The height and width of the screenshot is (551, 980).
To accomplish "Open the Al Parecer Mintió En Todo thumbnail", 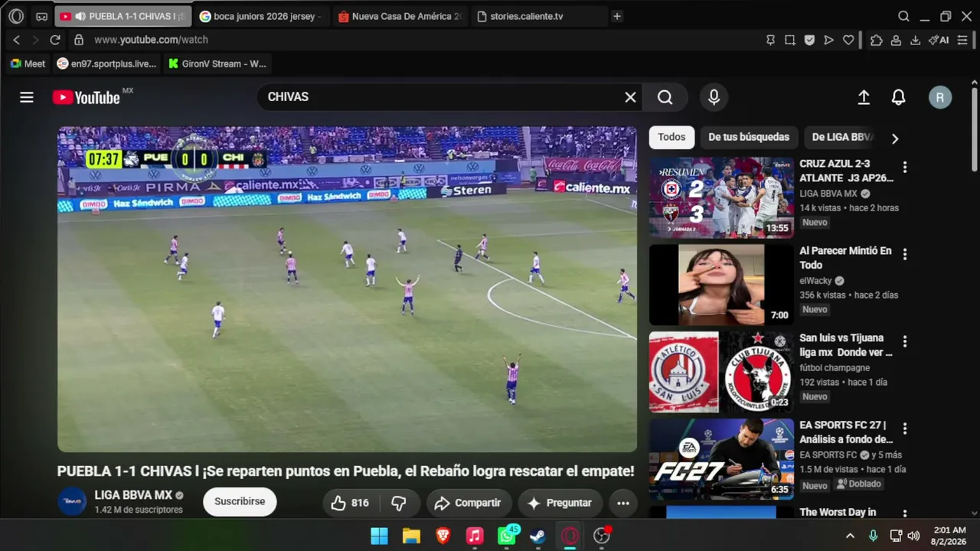I will tap(721, 285).
